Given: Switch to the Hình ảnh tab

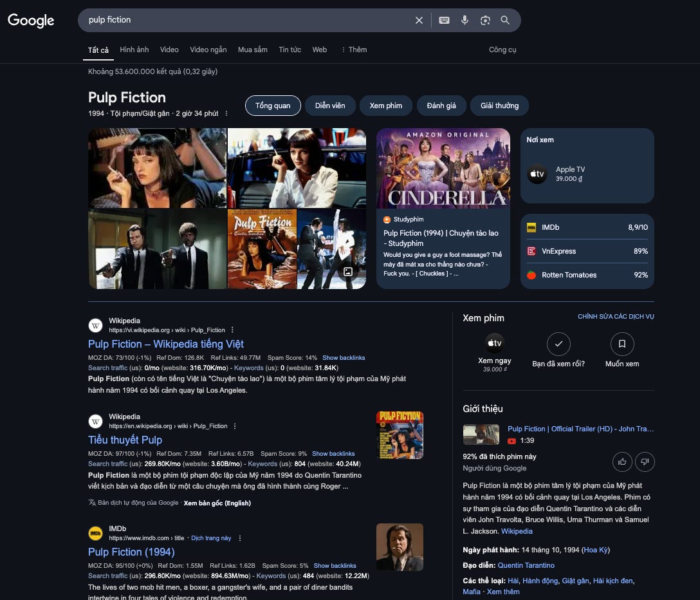Looking at the screenshot, I should point(134,50).
